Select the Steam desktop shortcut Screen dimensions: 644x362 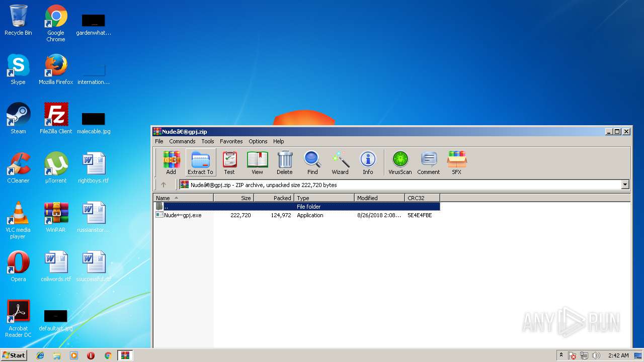pos(18,119)
